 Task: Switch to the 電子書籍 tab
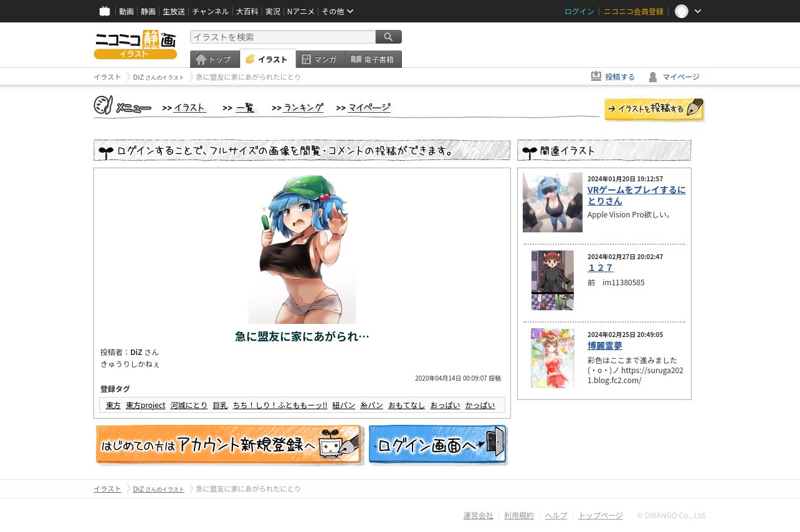tap(373, 59)
